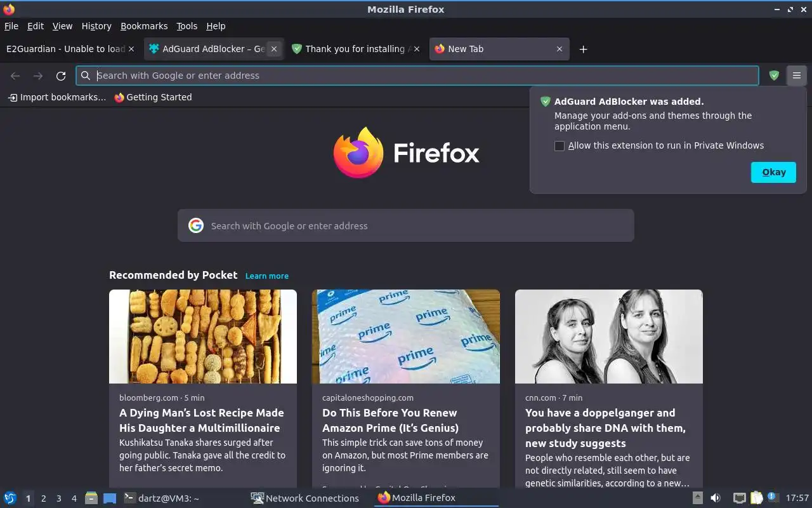This screenshot has width=812, height=508.
Task: Open the Firefox application hamburger menu
Action: point(797,76)
